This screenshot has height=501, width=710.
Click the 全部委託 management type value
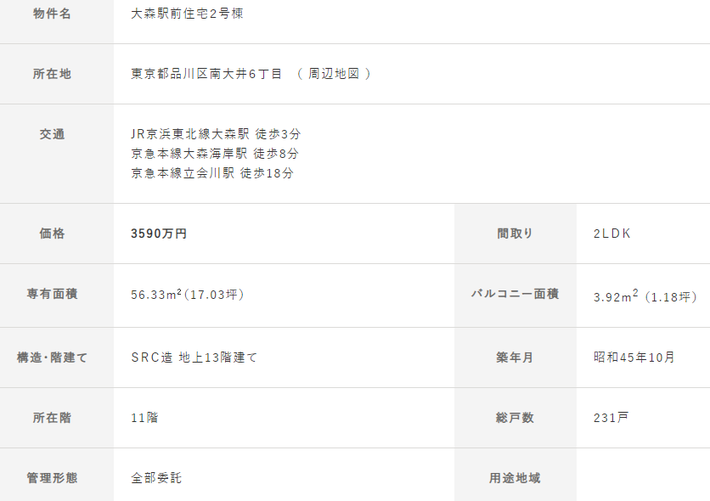click(156, 478)
